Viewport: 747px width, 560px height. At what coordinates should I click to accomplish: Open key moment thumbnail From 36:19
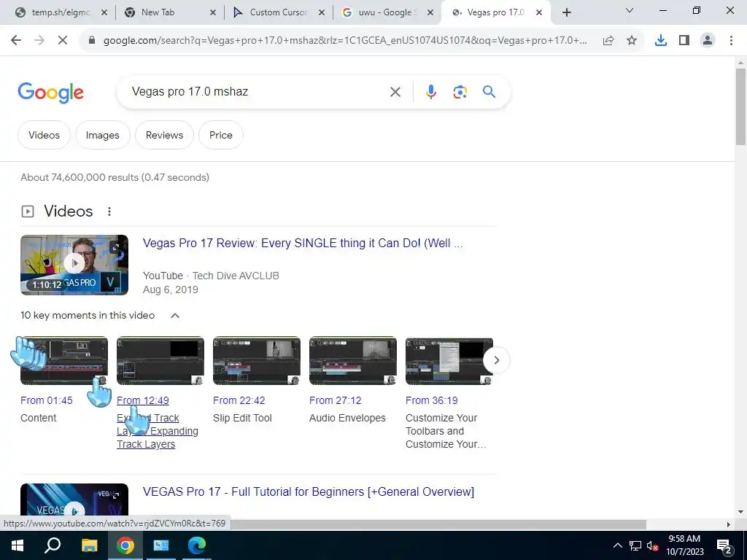[449, 360]
